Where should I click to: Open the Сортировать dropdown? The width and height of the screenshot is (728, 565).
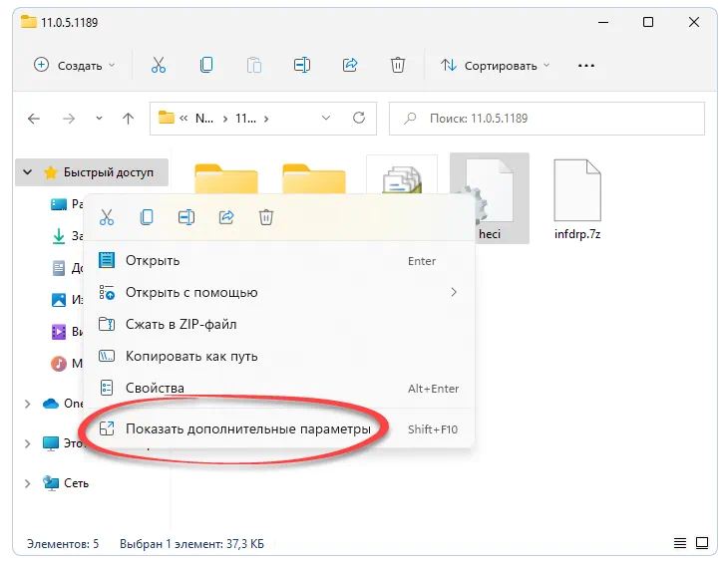[x=495, y=66]
